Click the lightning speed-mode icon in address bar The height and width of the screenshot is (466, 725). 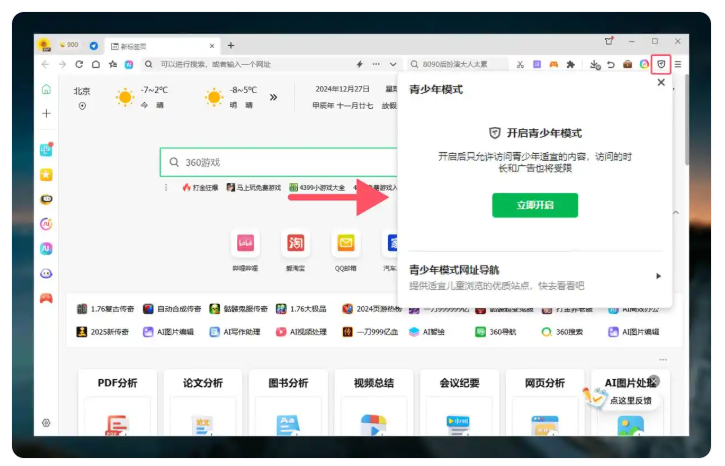pos(359,64)
